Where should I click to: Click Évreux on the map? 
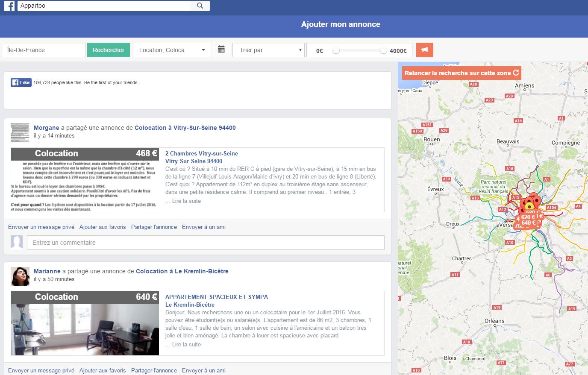coord(435,189)
